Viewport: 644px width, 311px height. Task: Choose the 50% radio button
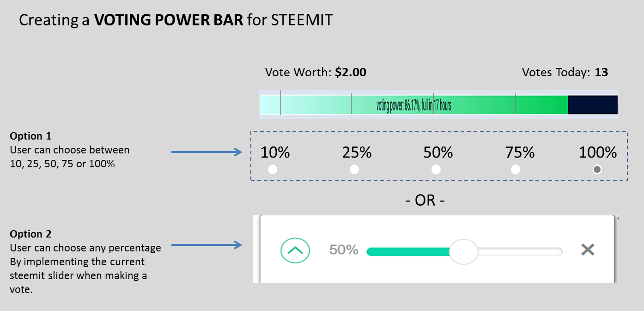pyautogui.click(x=436, y=170)
